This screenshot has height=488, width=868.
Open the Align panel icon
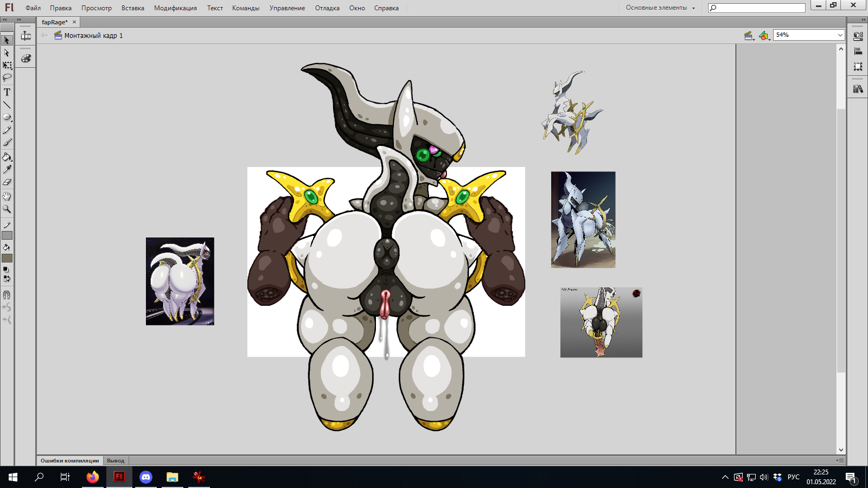coord(858,52)
